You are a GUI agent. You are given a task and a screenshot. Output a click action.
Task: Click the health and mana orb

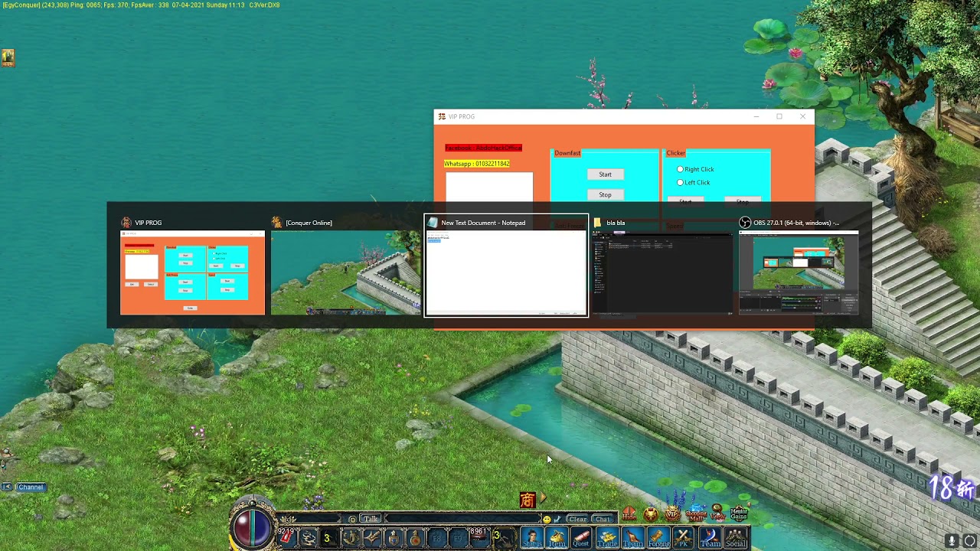coord(252,527)
